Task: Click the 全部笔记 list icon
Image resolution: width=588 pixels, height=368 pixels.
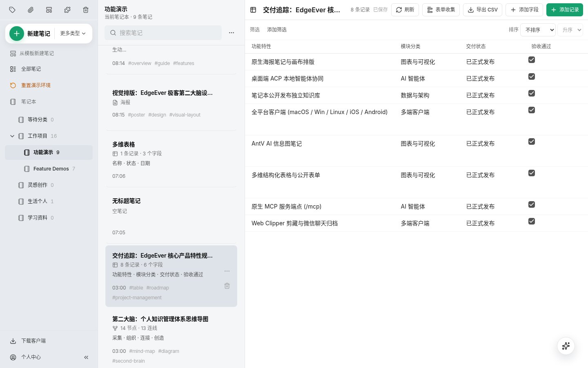Action: pyautogui.click(x=13, y=69)
